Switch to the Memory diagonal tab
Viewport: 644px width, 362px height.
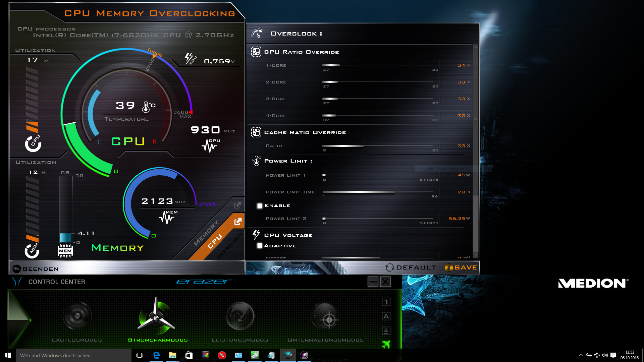click(206, 233)
